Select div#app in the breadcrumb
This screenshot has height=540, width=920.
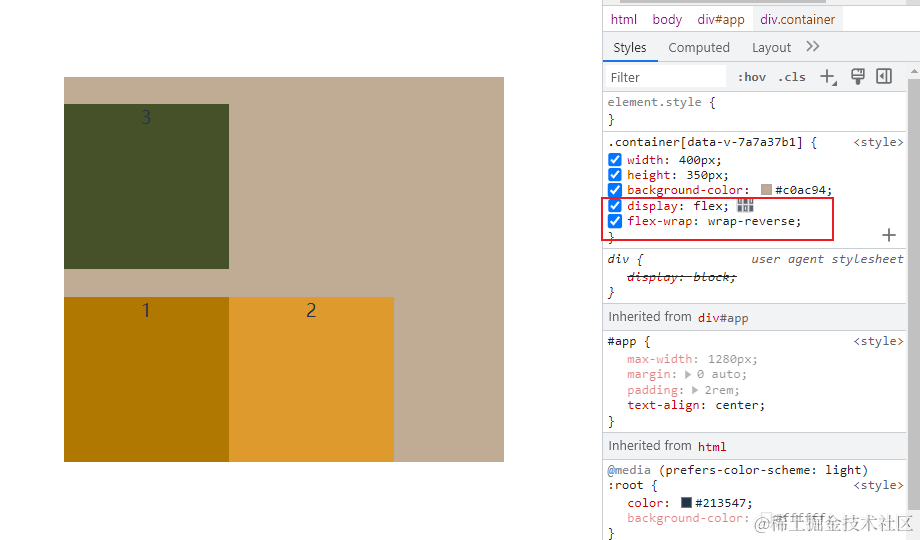tap(721, 19)
